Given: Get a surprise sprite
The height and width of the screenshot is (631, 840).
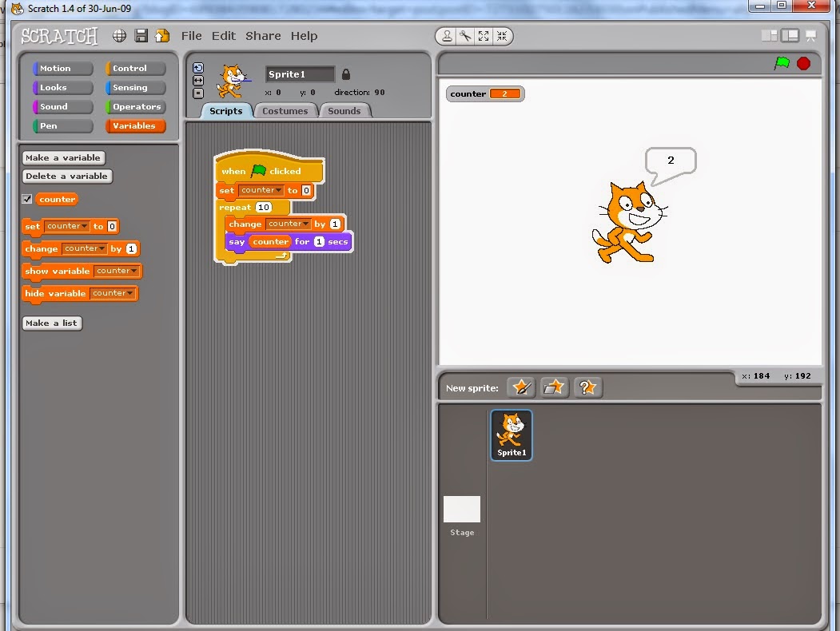Looking at the screenshot, I should [x=587, y=387].
